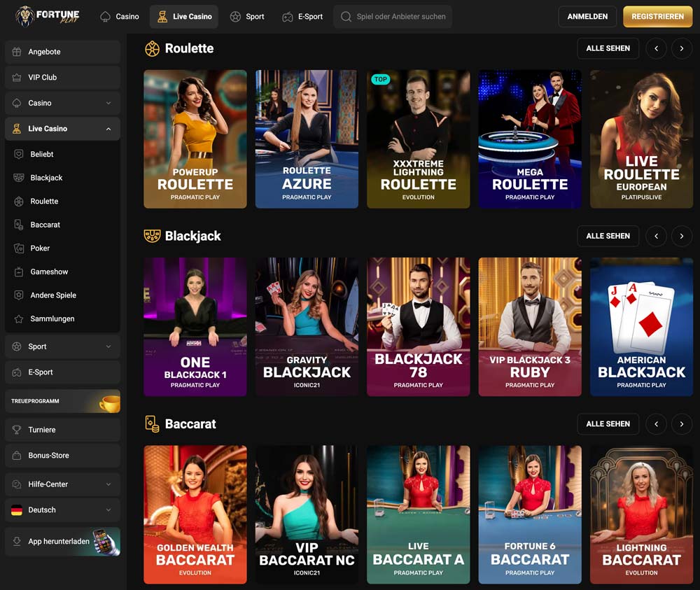Click the Bonus-Store bag icon
700x590 pixels.
(17, 455)
